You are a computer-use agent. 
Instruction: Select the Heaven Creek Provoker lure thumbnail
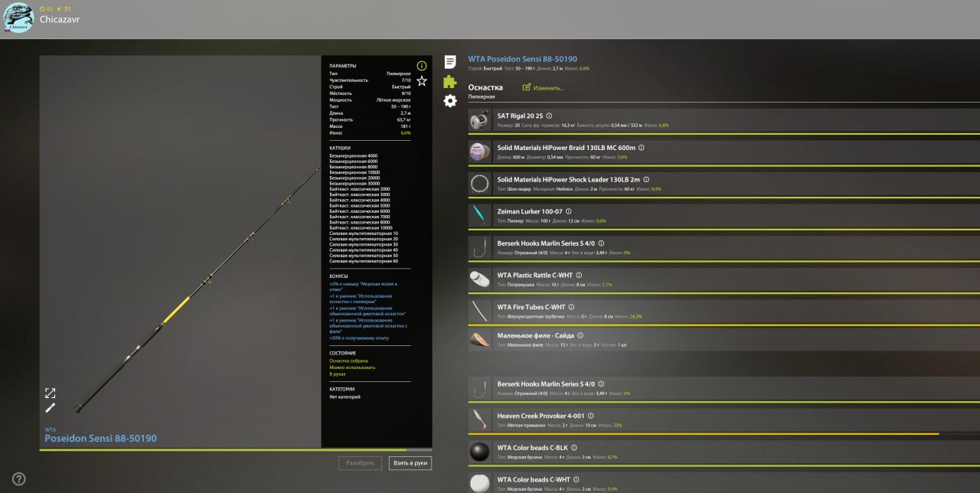tap(480, 420)
